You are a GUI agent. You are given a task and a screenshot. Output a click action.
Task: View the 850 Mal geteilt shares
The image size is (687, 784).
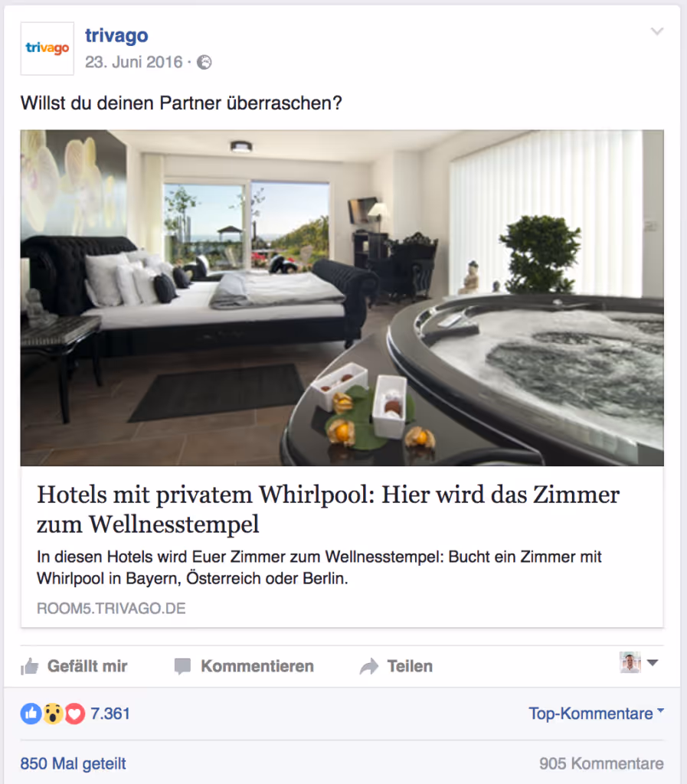pos(73,764)
